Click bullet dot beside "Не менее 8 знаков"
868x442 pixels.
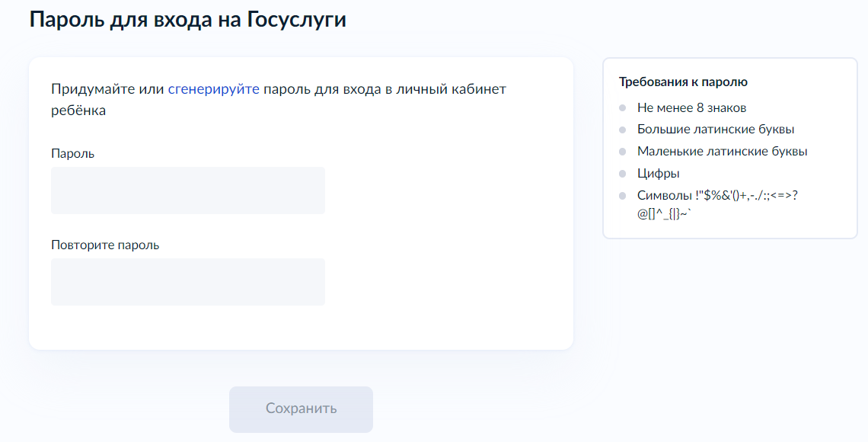tap(622, 108)
